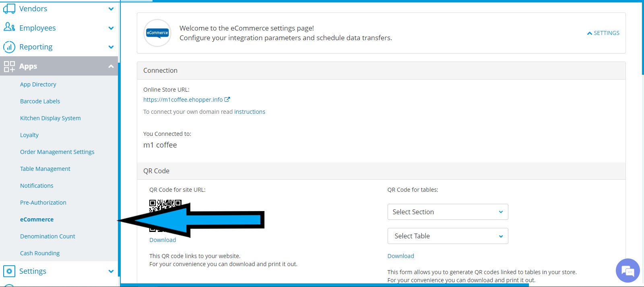Expand the Reporting menu chevron
The height and width of the screenshot is (287, 644).
111,47
